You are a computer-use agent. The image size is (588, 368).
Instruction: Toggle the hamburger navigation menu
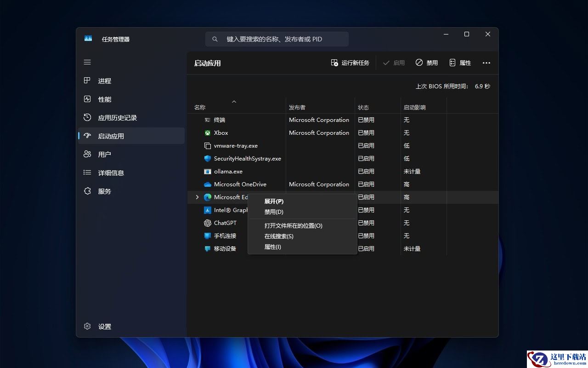point(87,62)
